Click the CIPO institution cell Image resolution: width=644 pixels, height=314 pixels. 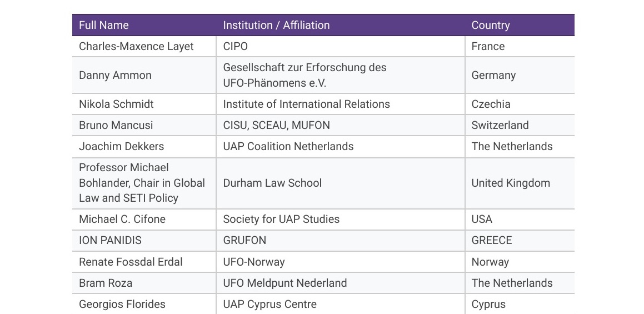tap(236, 46)
